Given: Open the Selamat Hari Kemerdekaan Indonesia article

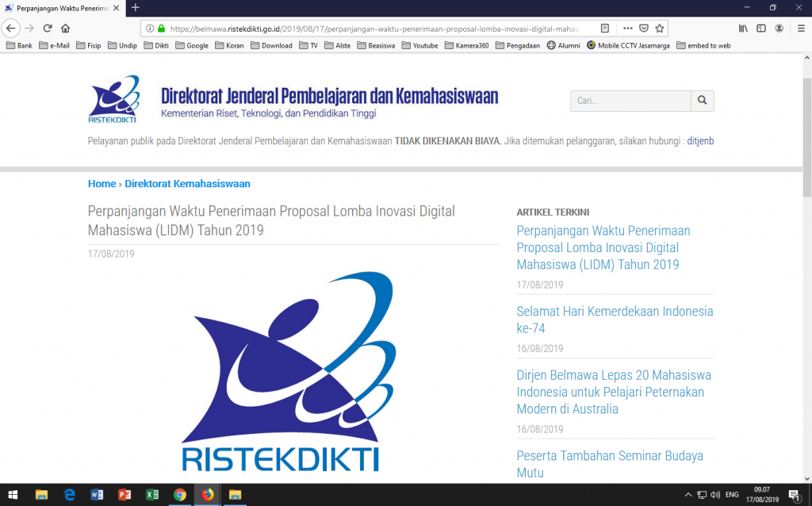Looking at the screenshot, I should 615,320.
